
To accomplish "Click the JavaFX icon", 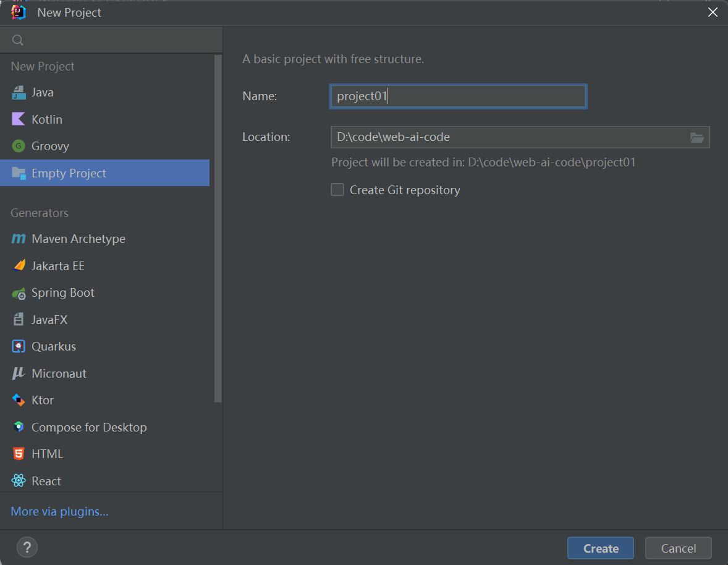I will coord(19,320).
